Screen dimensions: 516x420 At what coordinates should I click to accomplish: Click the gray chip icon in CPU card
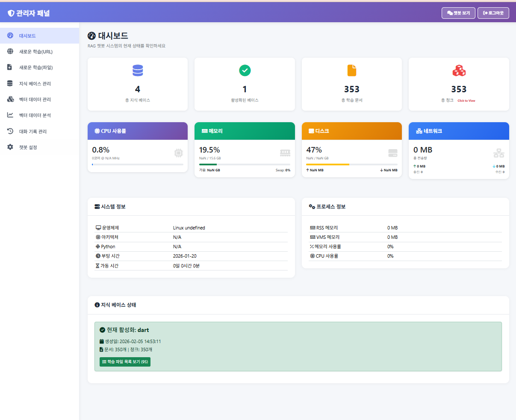[179, 153]
